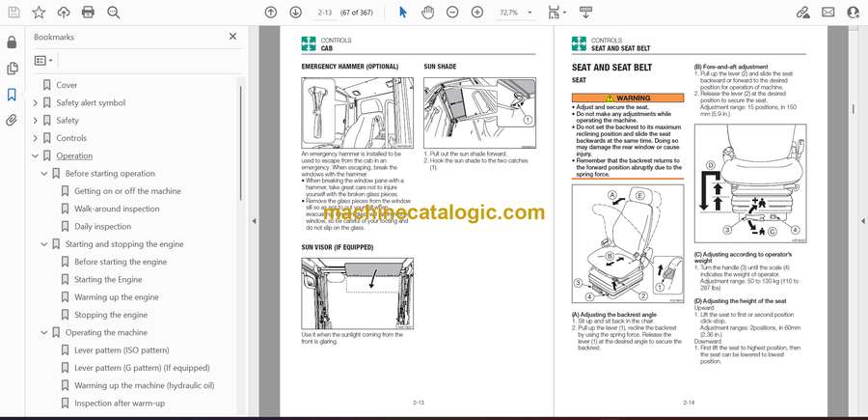Open Getting on or off the machine bookmark
The image size is (868, 420).
[x=127, y=191]
